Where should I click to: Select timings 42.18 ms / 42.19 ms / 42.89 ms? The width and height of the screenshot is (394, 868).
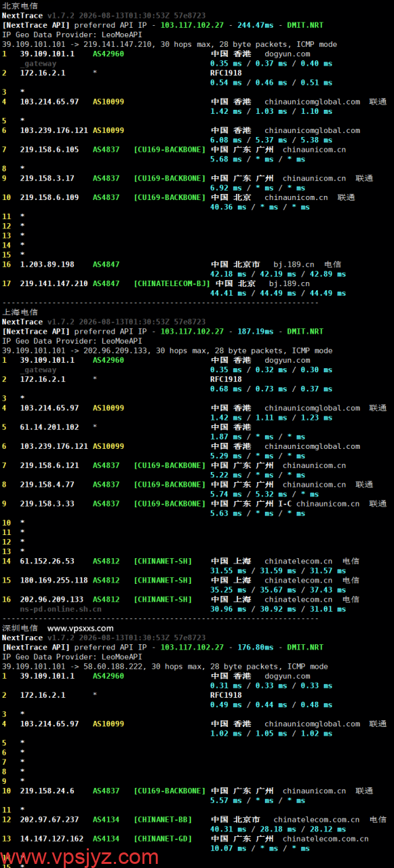278,274
